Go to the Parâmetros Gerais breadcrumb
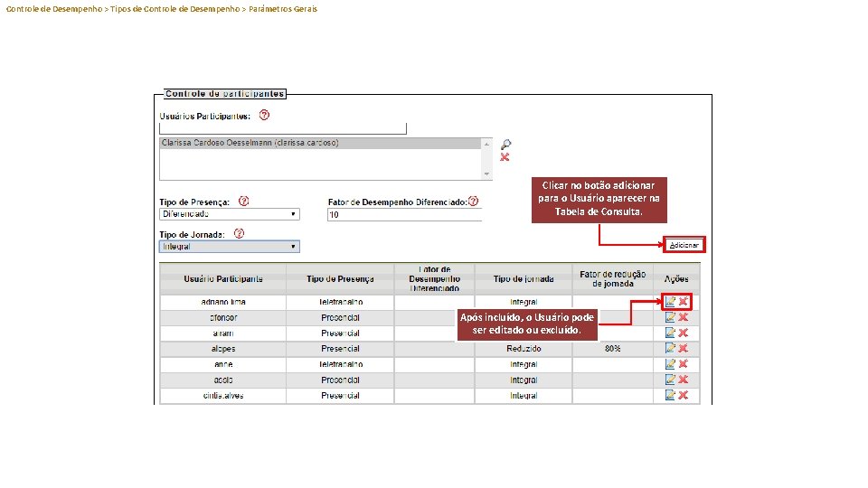Screen dimensions: 868x488 [283, 9]
